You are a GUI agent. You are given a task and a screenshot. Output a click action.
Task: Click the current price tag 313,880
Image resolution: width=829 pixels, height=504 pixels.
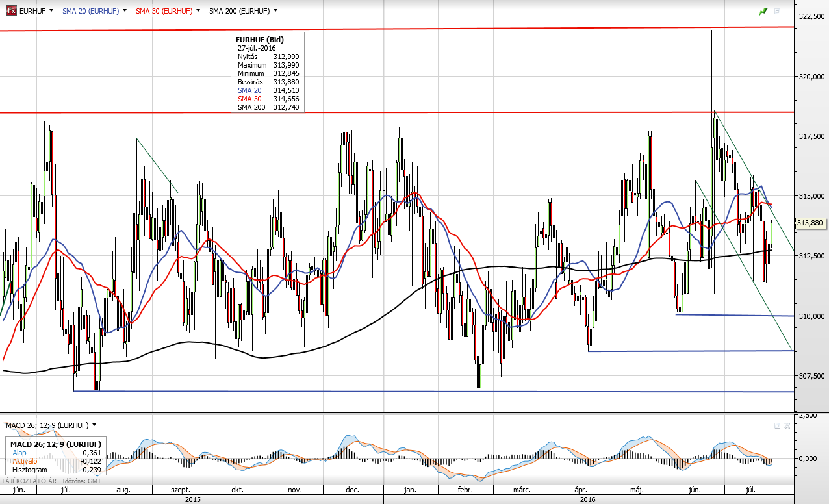pyautogui.click(x=810, y=223)
